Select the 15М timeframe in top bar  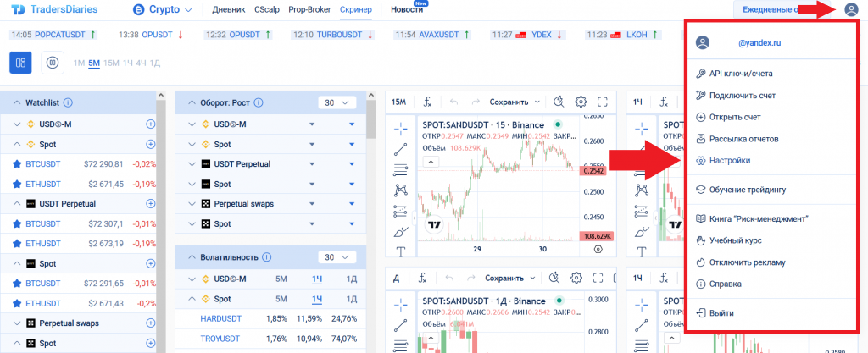(x=111, y=63)
